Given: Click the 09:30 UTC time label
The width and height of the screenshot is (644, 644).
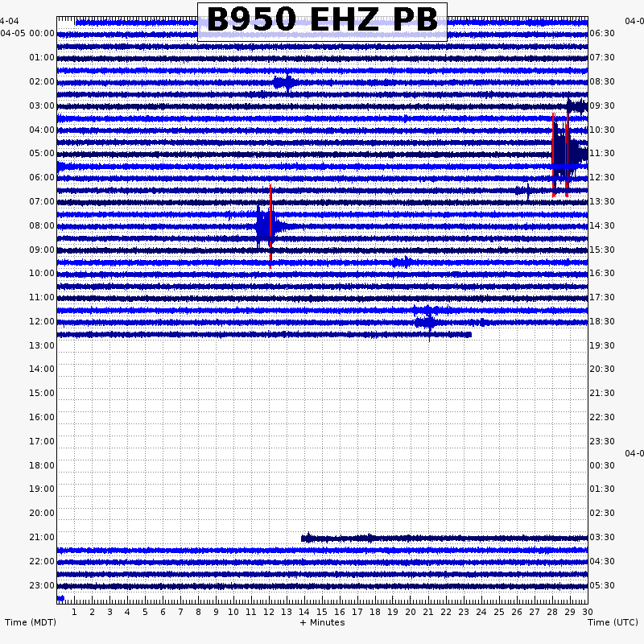Looking at the screenshot, I should tap(602, 105).
